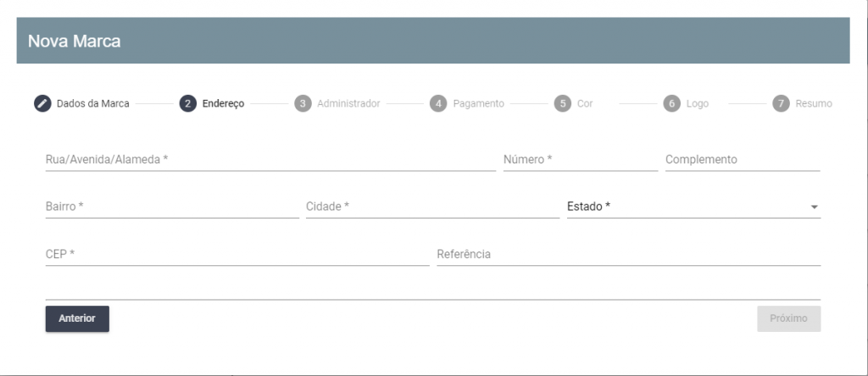Click the Próximo button
Image resolution: width=868 pixels, height=376 pixels.
(789, 318)
